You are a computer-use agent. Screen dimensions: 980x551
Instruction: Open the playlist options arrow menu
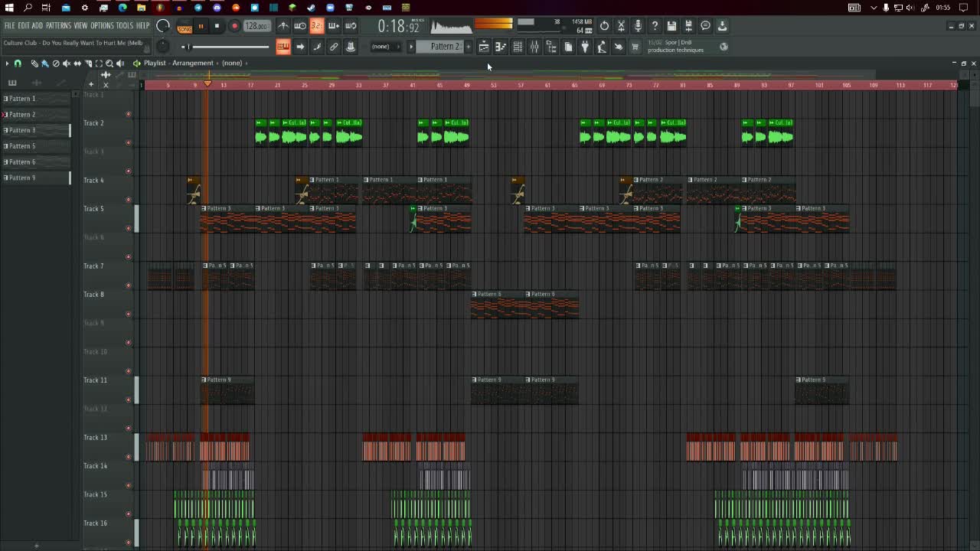click(x=7, y=63)
